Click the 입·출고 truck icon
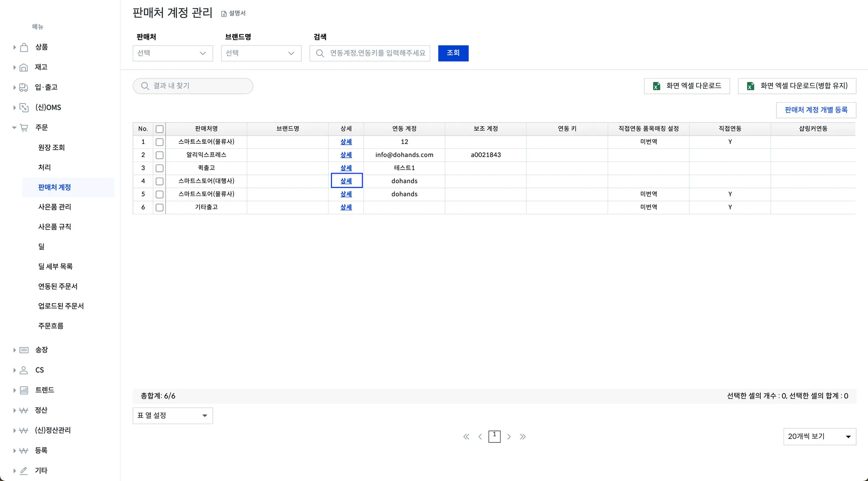Image resolution: width=868 pixels, height=481 pixels. [24, 87]
